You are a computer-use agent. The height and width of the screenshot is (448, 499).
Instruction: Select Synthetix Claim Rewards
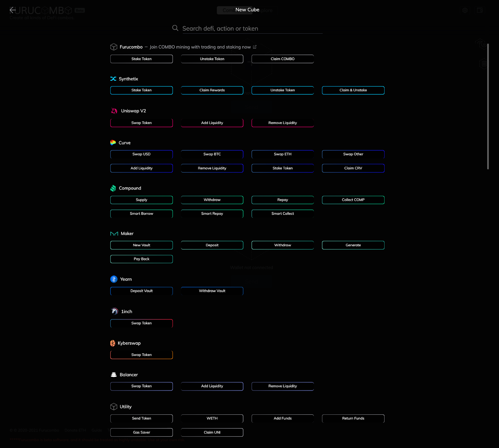click(212, 90)
